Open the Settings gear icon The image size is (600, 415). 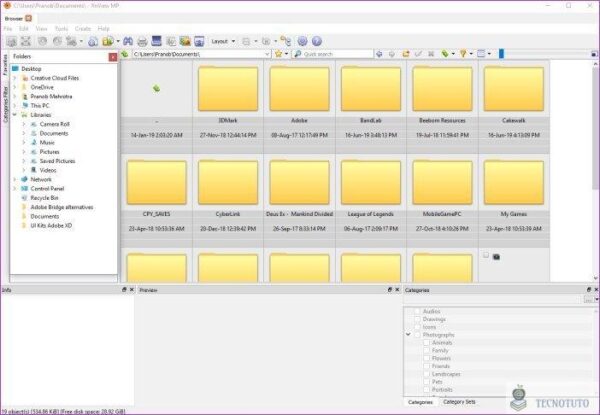point(302,41)
